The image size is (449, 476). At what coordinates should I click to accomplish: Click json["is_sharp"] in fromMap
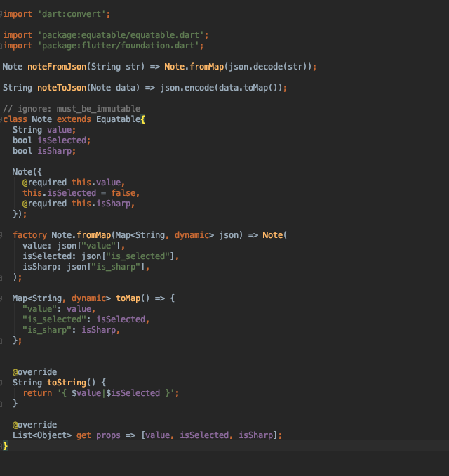(106, 267)
